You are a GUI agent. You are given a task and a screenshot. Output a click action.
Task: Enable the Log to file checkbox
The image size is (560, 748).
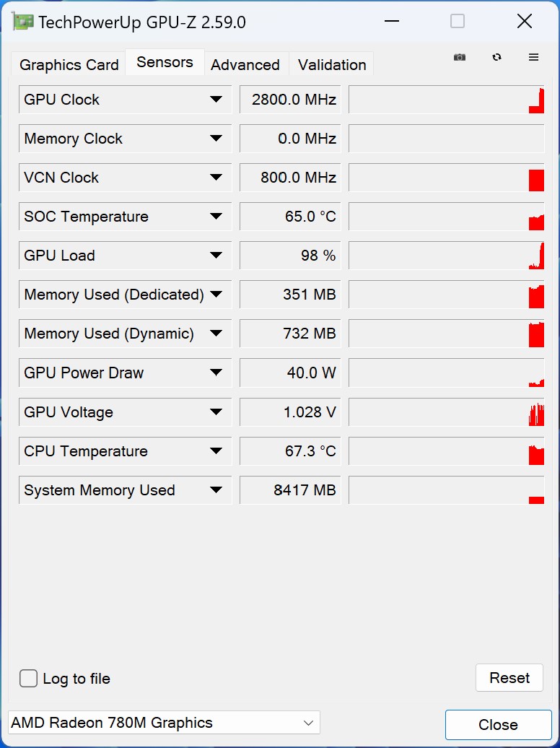tap(29, 679)
